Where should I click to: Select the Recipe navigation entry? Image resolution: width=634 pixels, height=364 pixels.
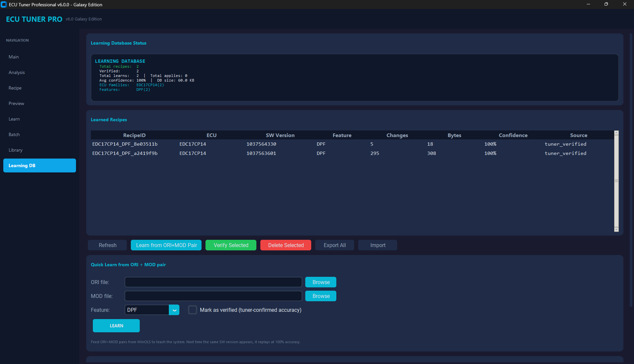click(15, 88)
